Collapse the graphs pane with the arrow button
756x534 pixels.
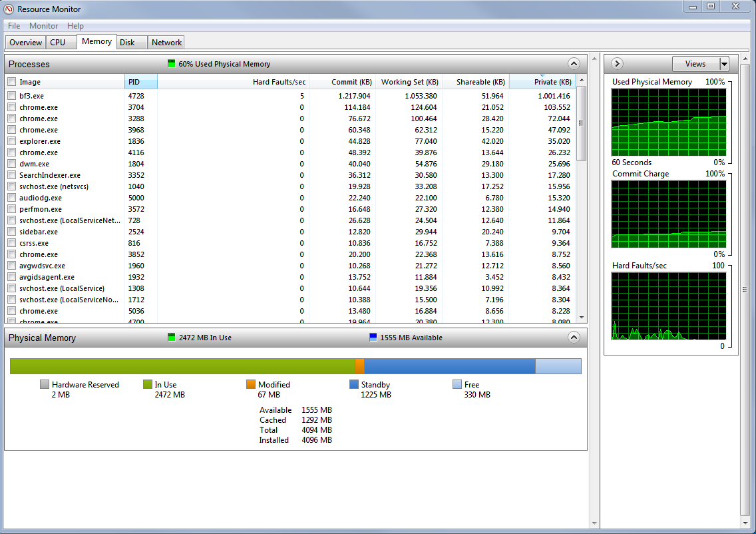617,64
